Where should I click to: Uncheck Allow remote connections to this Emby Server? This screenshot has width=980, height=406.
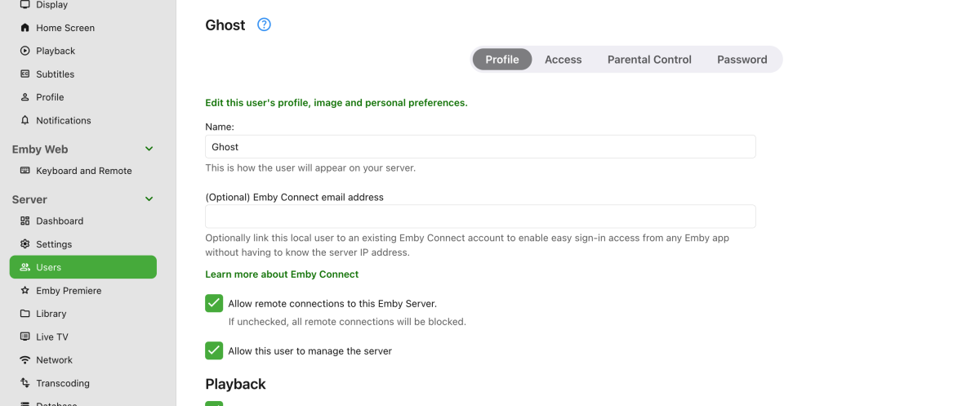214,303
